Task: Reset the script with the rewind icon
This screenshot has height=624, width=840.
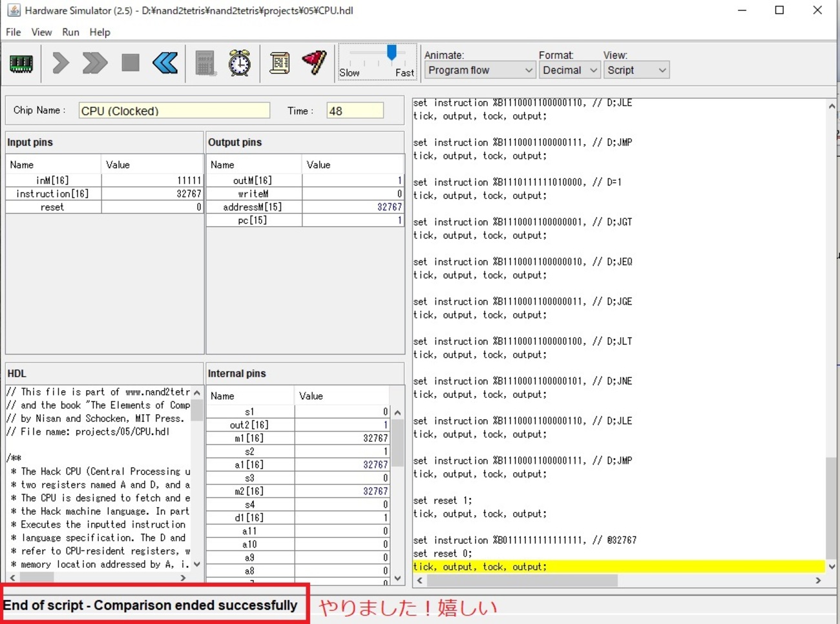Action: coord(165,63)
